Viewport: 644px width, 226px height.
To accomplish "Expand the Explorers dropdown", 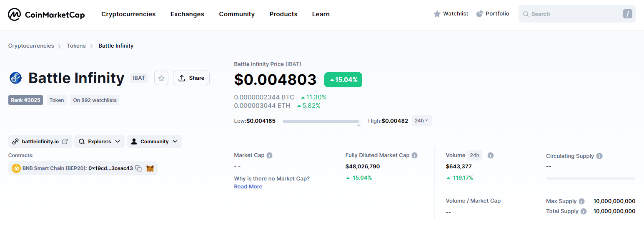I will (x=100, y=142).
